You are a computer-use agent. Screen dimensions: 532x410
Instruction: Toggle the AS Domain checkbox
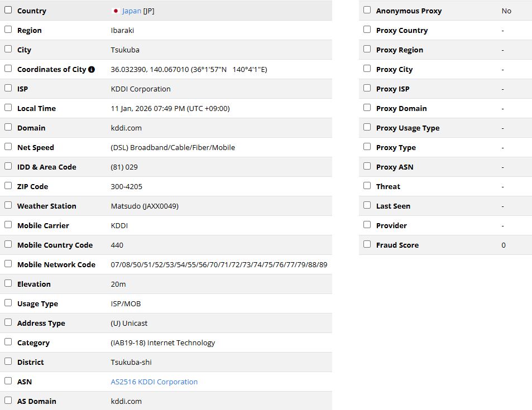coord(8,401)
